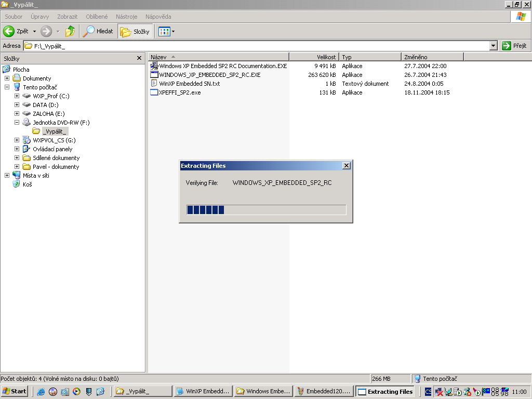Open the address bar dropdown list

click(x=494, y=46)
